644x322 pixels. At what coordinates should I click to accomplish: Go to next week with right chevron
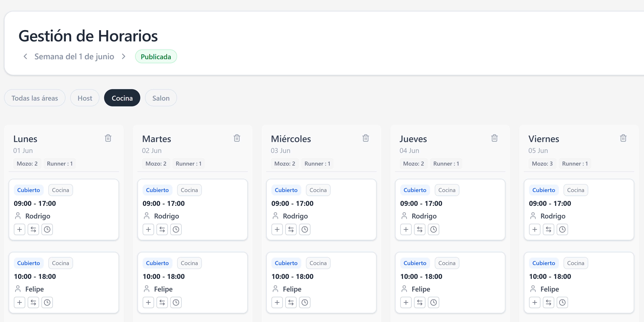(x=123, y=56)
